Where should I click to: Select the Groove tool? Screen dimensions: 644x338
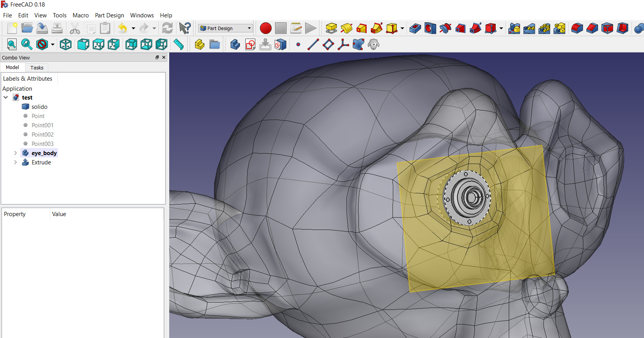click(445, 28)
